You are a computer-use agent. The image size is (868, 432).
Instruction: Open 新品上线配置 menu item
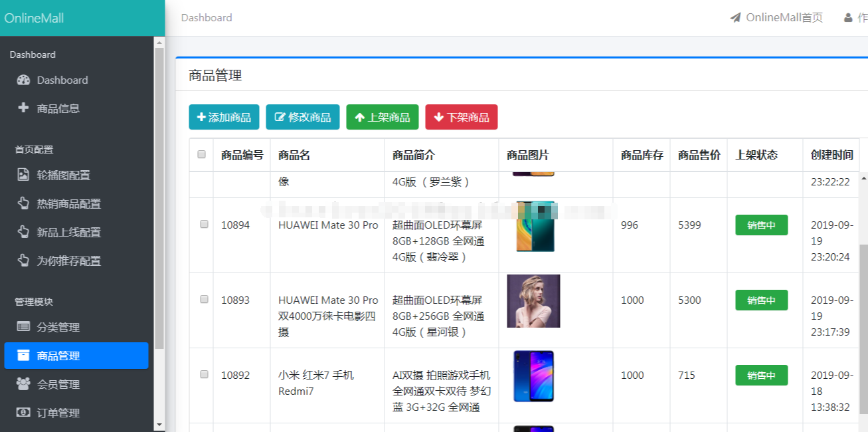76,233
